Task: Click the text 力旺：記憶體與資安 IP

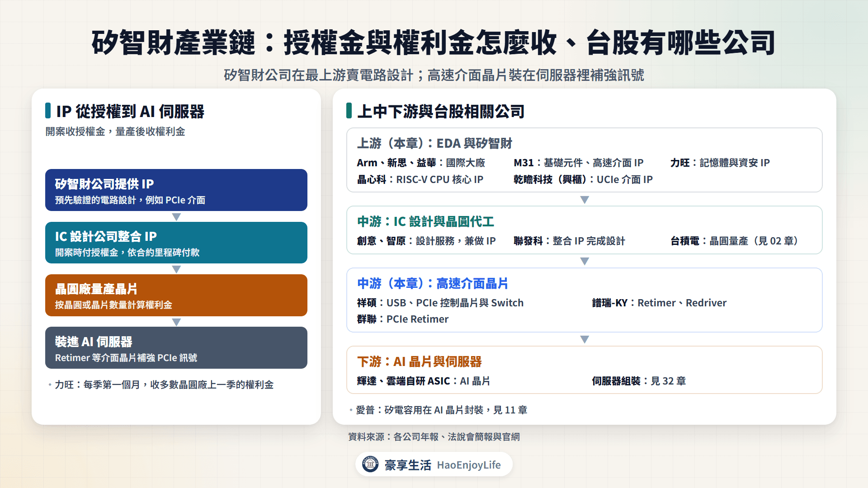Action: (720, 163)
